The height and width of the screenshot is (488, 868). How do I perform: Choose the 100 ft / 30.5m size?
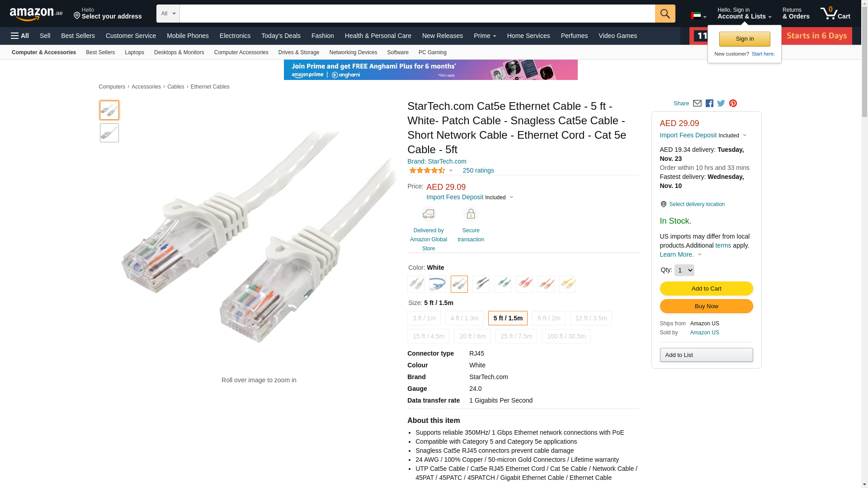click(x=566, y=336)
